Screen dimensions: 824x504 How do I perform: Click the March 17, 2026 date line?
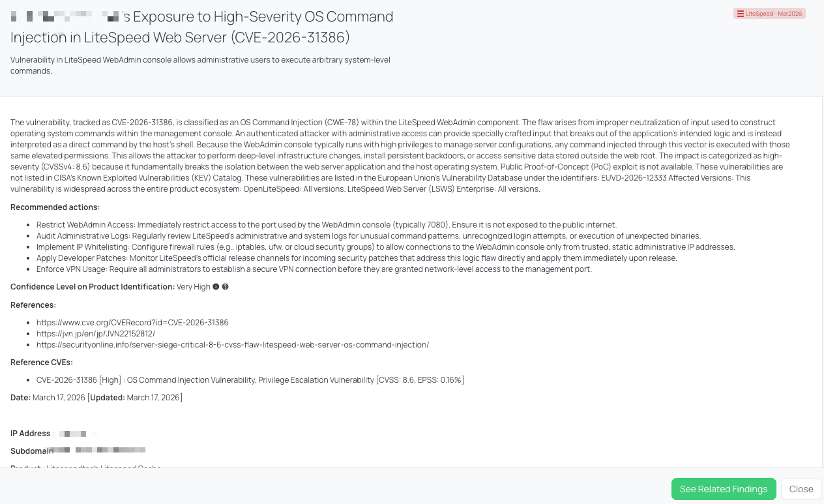[x=96, y=398]
